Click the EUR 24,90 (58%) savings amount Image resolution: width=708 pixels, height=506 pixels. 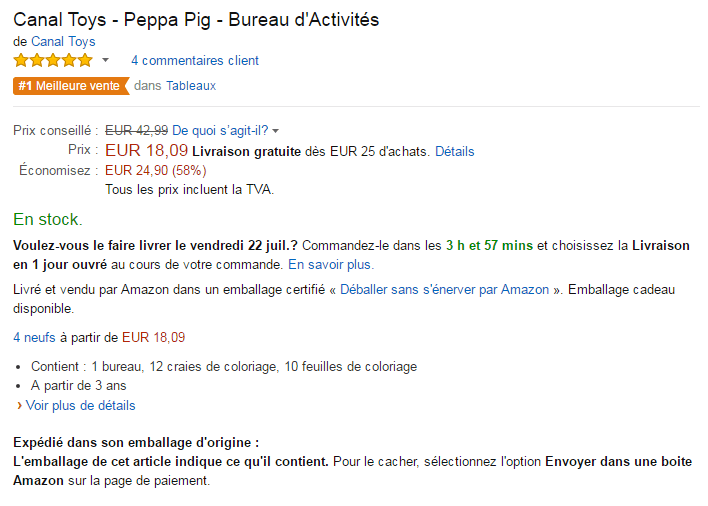pos(153,170)
